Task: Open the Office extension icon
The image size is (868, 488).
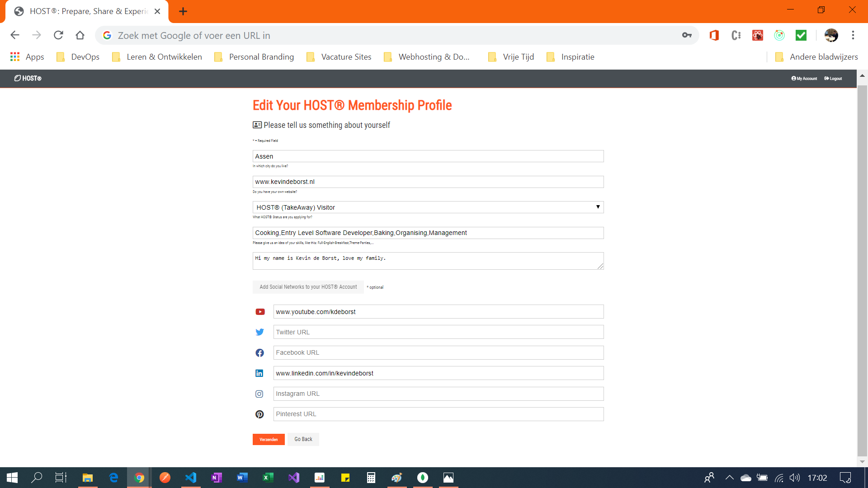Action: point(714,35)
